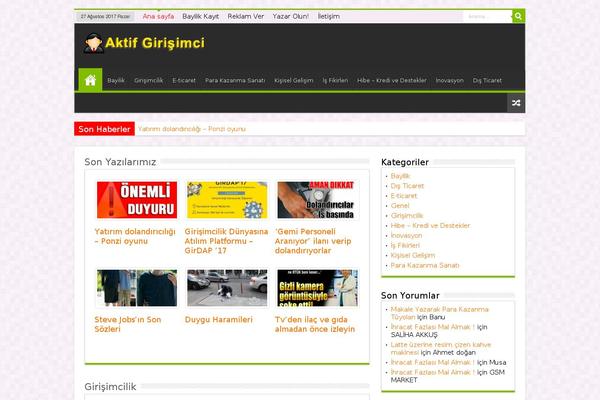The width and height of the screenshot is (600, 400).
Task: Open İhracat Fazlası Mal Almak comment by Musa
Action: point(432,362)
